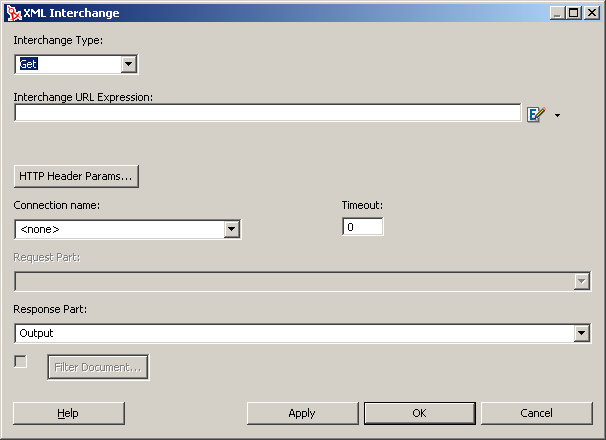Click the <none> connection value
This screenshot has width=606, height=440.
pos(40,229)
